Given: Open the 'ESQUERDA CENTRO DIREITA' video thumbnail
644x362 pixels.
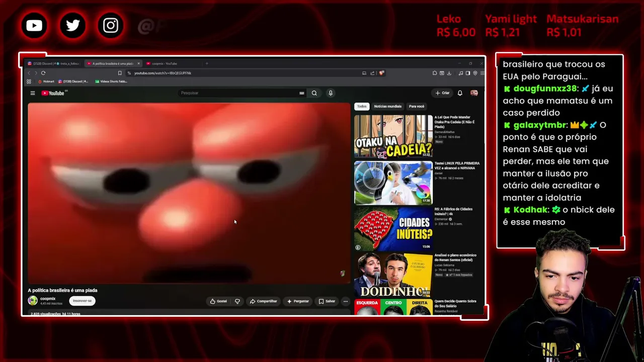Looking at the screenshot, I should tap(393, 307).
